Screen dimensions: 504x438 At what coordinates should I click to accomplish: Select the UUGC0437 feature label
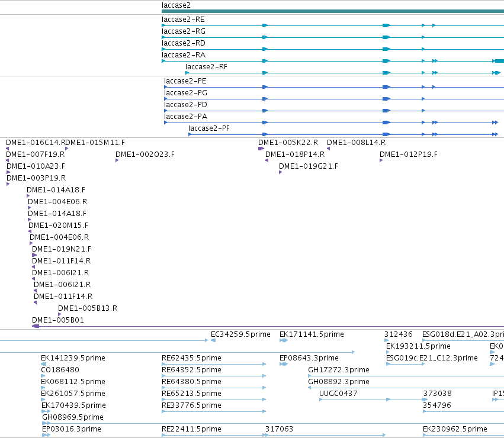click(x=338, y=394)
